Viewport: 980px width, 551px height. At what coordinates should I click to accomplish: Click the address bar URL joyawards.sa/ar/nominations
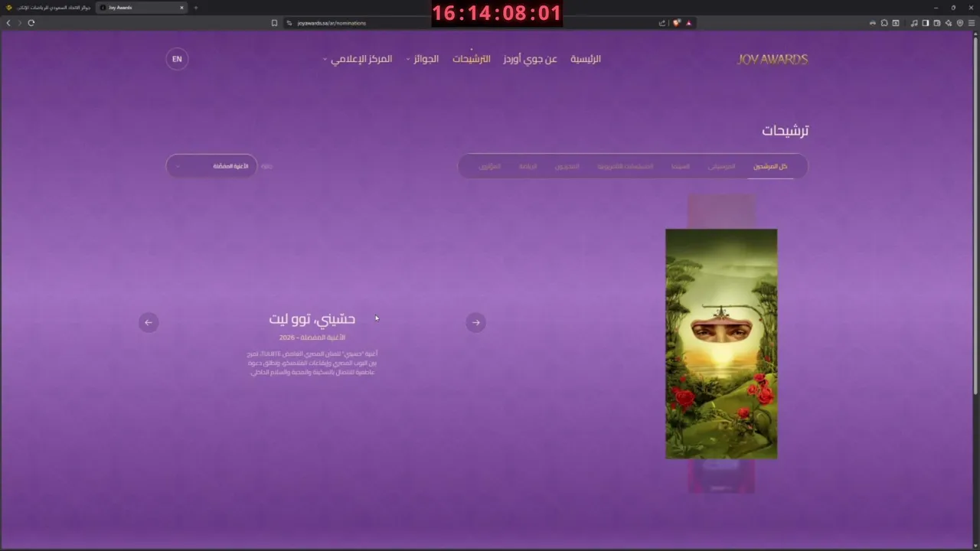point(332,23)
